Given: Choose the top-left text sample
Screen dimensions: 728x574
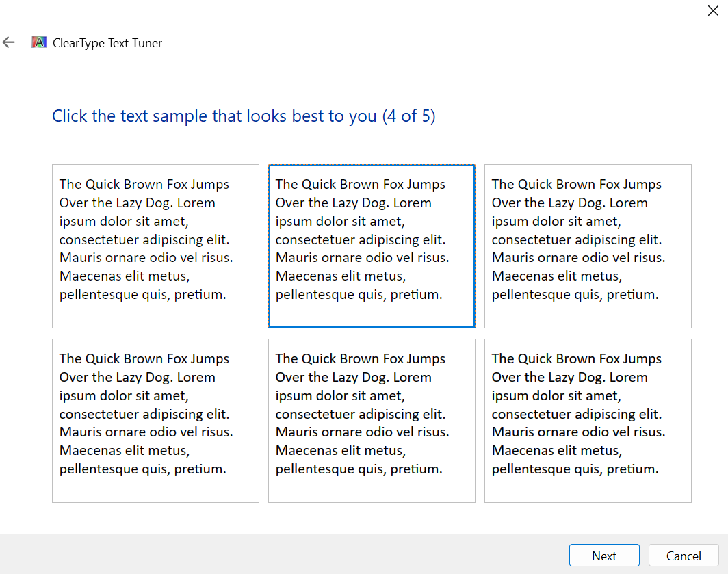Looking at the screenshot, I should (x=155, y=246).
